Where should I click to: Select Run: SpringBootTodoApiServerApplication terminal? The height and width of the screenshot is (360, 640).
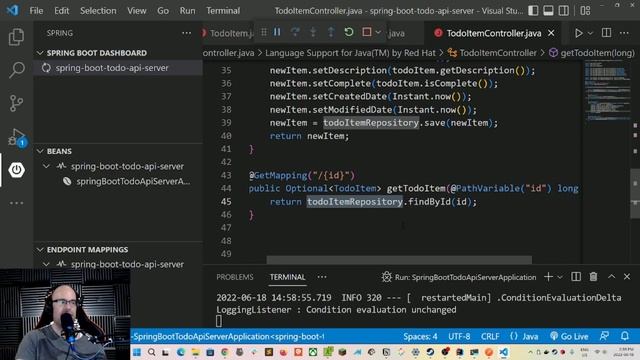click(459, 277)
